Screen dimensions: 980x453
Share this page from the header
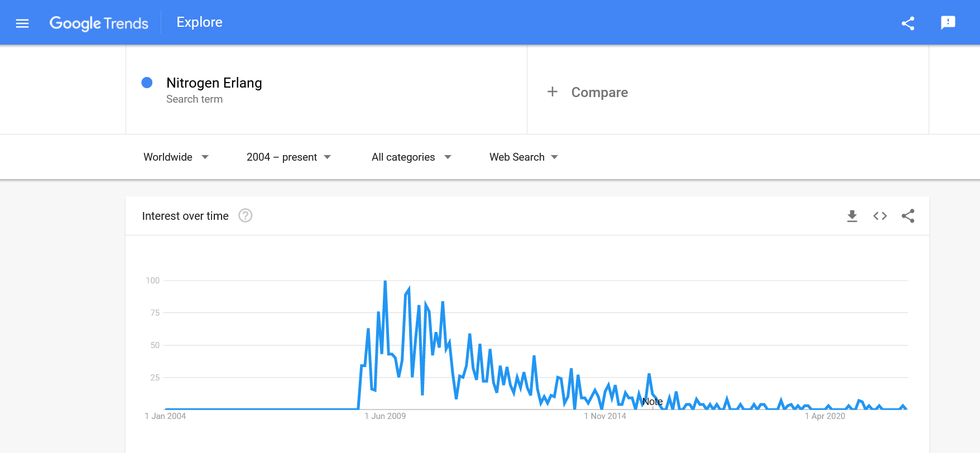coord(907,23)
